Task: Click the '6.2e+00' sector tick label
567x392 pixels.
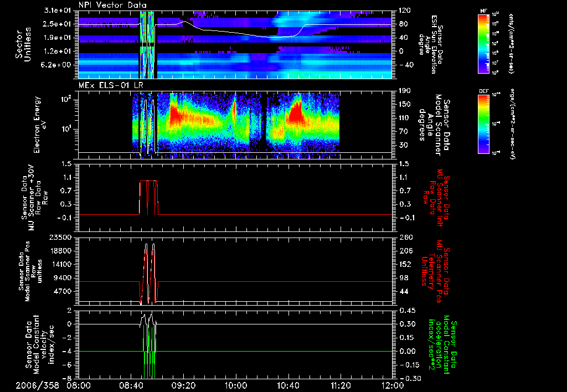Action: click(x=57, y=65)
